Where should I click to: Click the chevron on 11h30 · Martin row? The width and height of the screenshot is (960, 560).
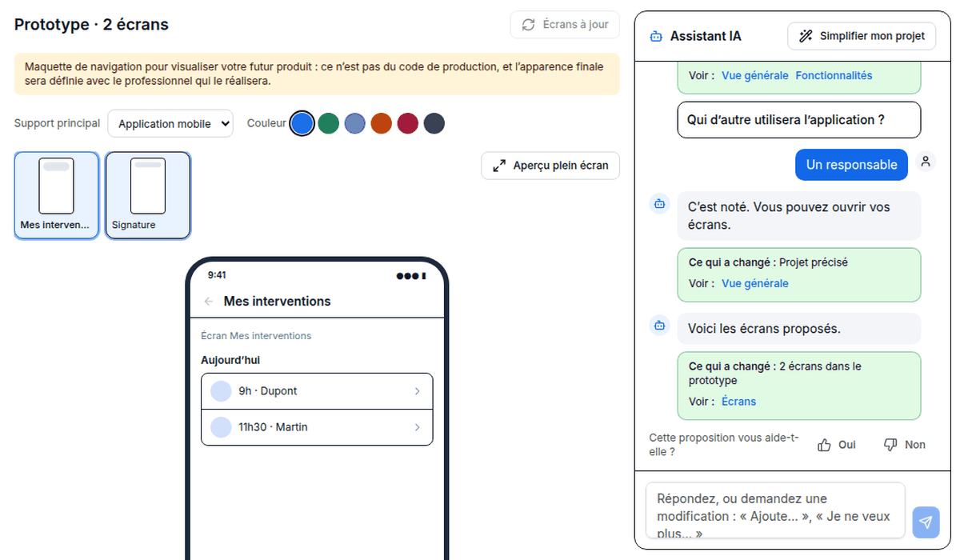[418, 427]
